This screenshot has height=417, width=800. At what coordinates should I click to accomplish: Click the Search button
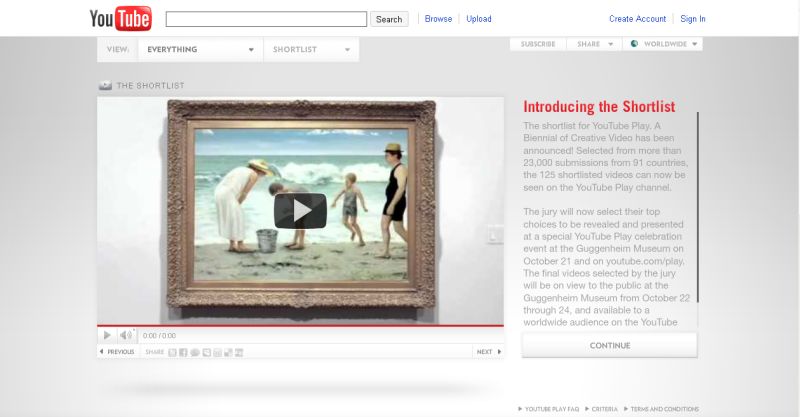click(x=389, y=19)
